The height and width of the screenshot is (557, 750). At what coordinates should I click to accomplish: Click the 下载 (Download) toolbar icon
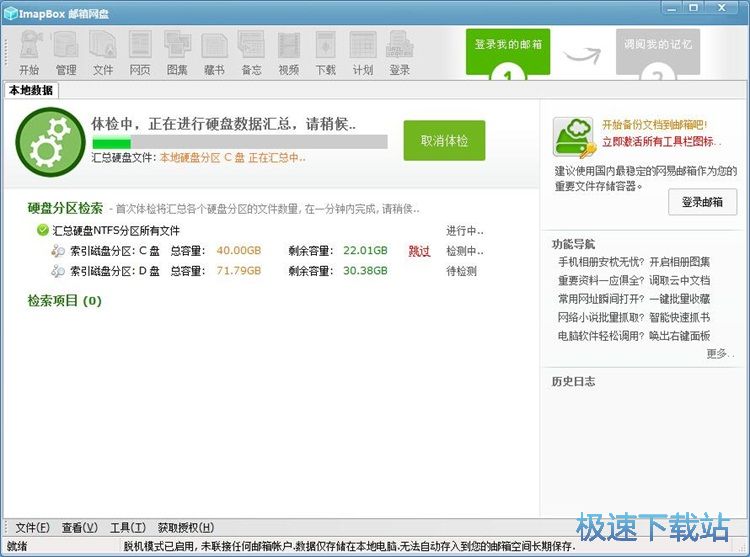325,52
